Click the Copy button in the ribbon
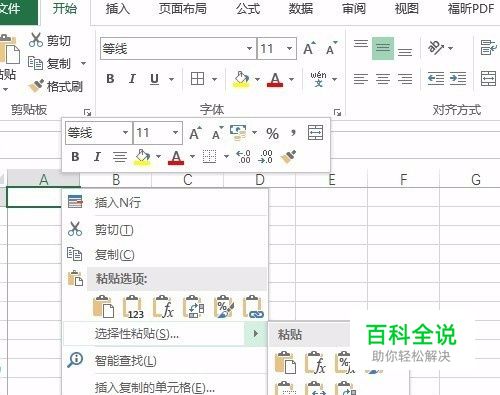This screenshot has width=500, height=395. 50,63
